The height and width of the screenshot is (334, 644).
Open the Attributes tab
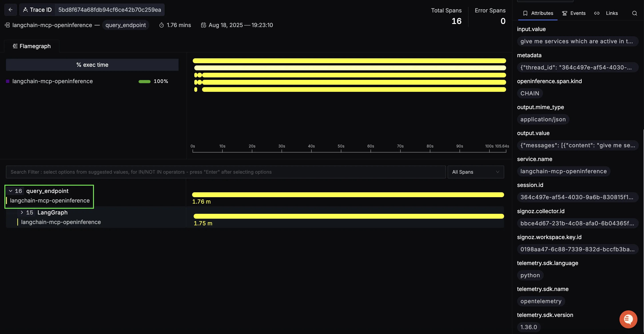(542, 13)
